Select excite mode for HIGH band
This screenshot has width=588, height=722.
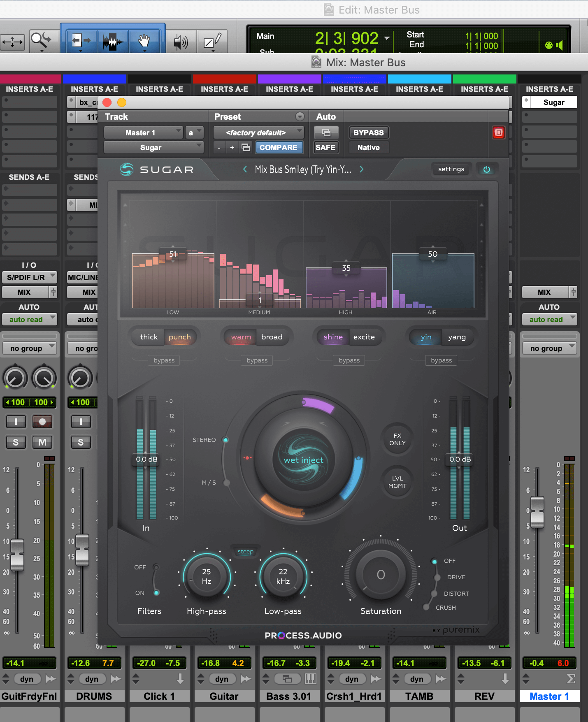(364, 337)
